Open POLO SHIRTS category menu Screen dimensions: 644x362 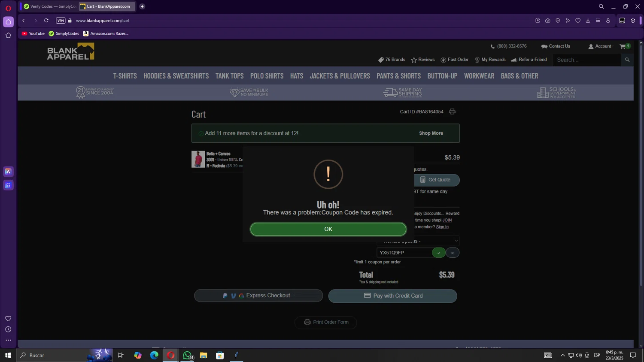coord(267,76)
